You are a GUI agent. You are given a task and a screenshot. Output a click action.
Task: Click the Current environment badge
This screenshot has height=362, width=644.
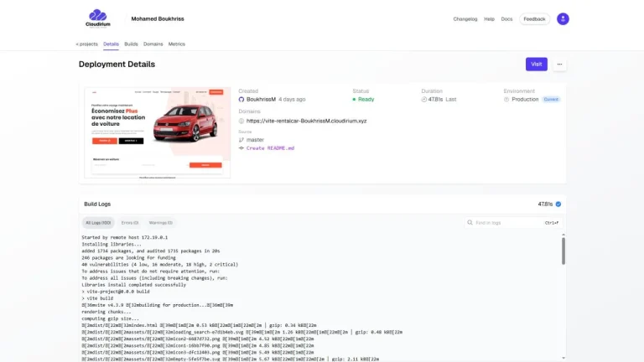point(551,100)
